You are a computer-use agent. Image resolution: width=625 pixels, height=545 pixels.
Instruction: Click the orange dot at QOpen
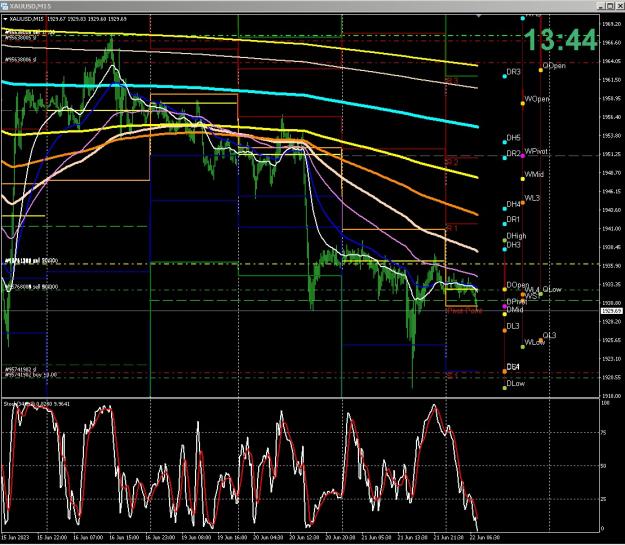tap(540, 70)
